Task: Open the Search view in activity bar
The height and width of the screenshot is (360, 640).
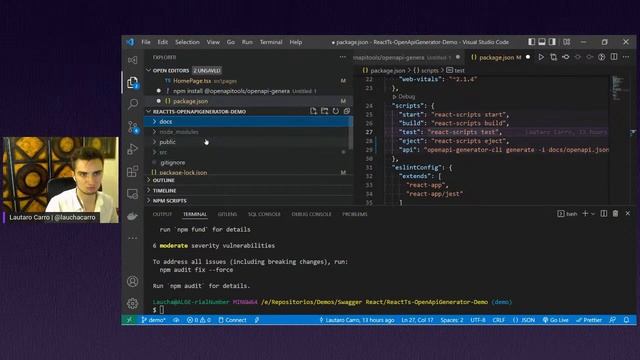Action: 133,104
